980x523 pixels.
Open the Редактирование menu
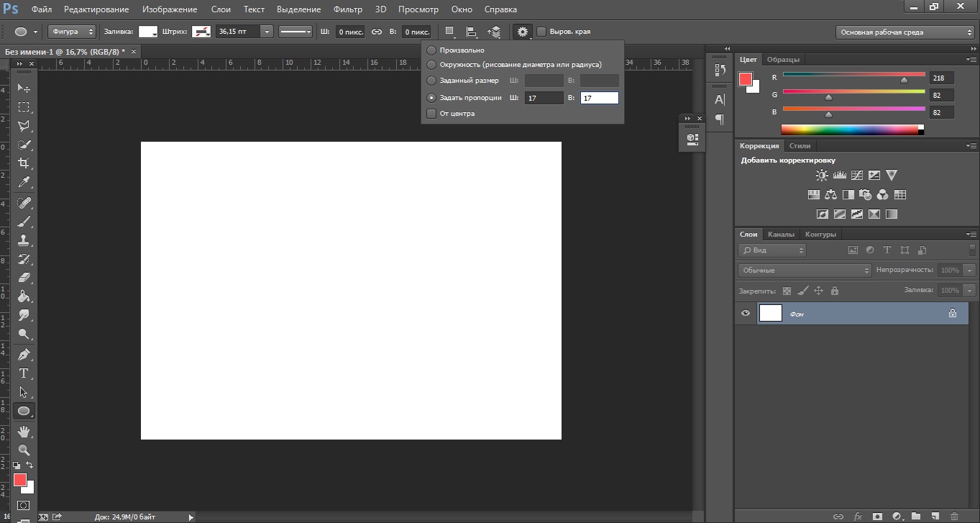(96, 9)
